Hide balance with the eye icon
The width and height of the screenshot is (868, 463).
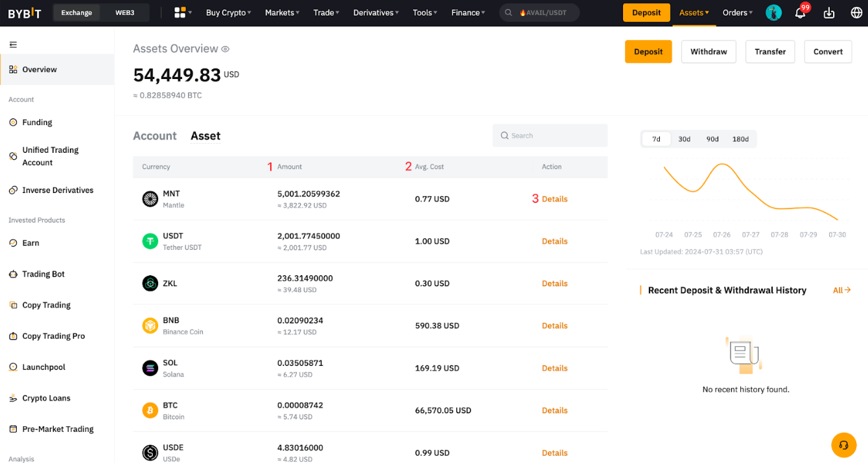[x=226, y=49]
